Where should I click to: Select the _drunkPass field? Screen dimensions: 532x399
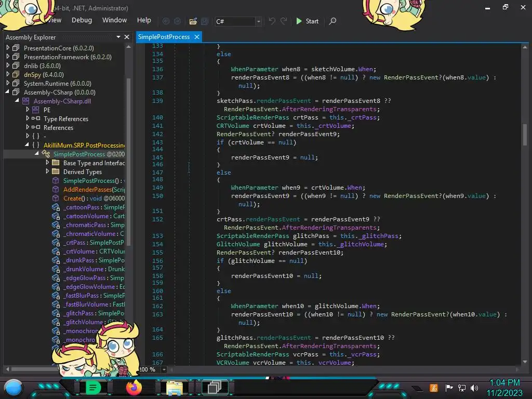pos(94,260)
